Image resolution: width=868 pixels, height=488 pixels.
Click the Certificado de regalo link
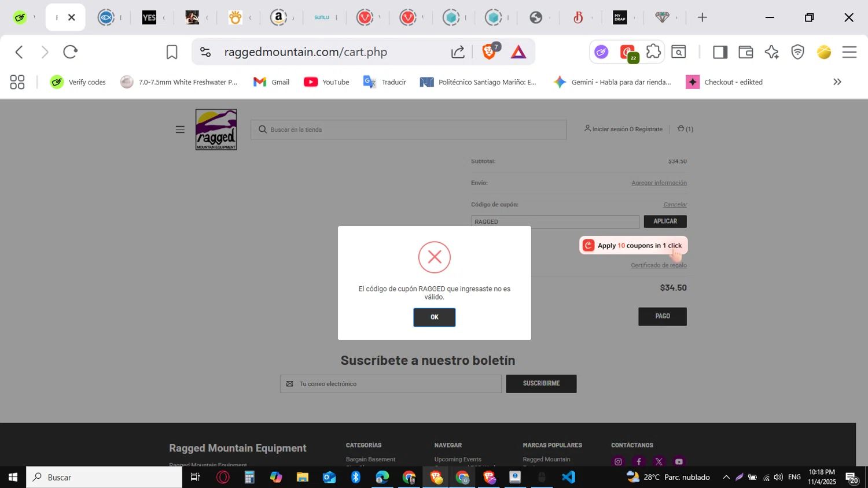[659, 265]
